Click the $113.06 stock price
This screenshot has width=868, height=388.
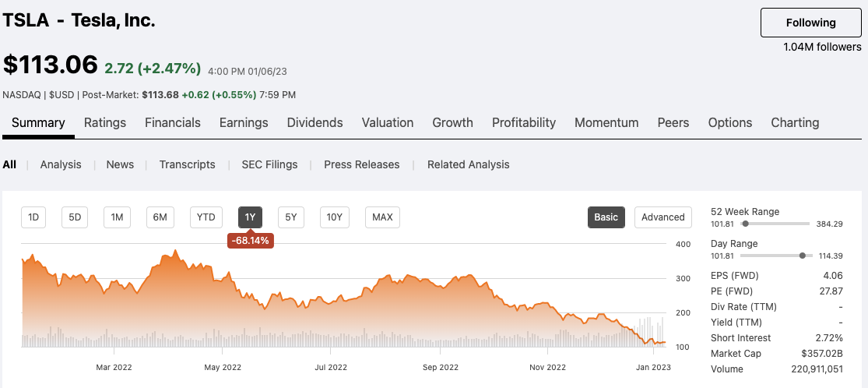click(x=51, y=65)
